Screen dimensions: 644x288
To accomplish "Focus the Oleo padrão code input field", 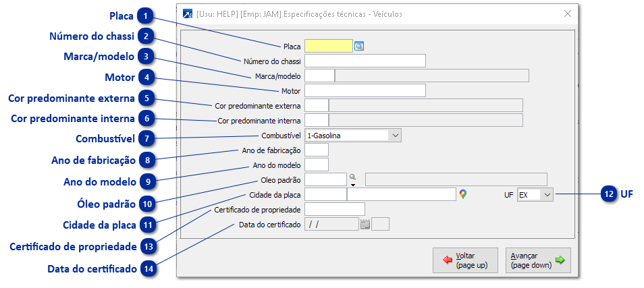I will click(x=325, y=179).
